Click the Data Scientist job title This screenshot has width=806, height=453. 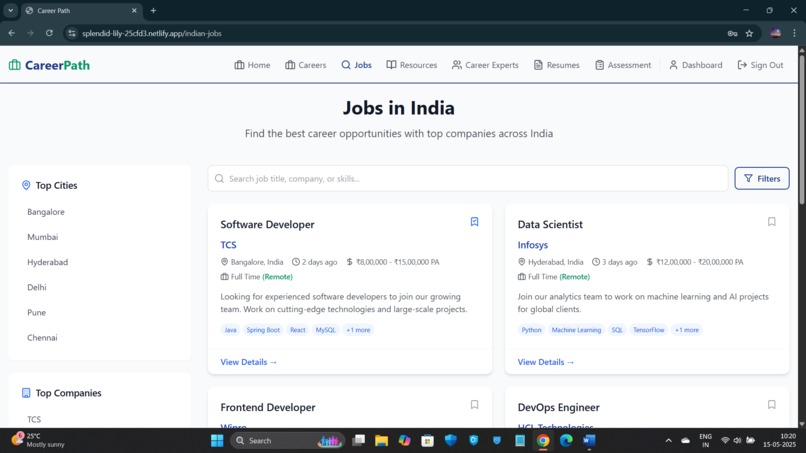click(550, 225)
